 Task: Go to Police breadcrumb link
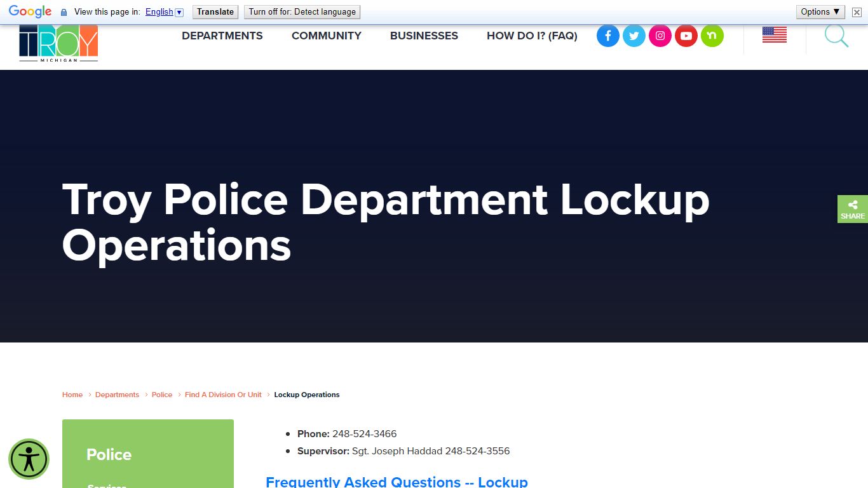pos(162,395)
